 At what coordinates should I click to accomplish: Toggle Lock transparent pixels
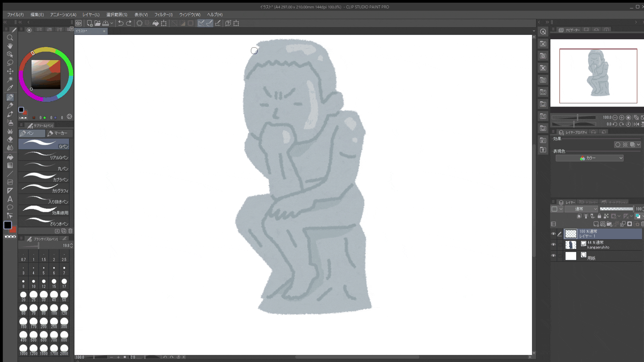[606, 216]
